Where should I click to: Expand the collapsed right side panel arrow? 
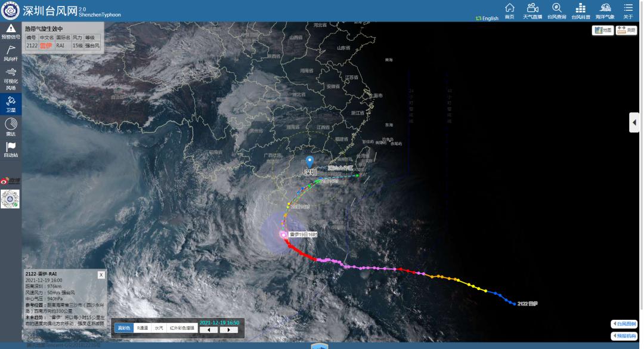tap(634, 122)
